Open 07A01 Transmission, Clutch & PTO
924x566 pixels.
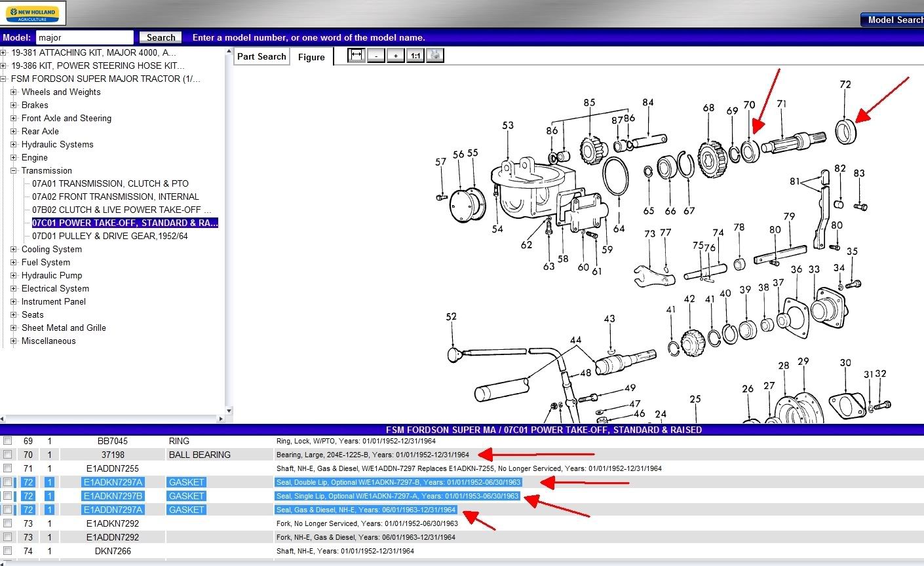click(110, 183)
